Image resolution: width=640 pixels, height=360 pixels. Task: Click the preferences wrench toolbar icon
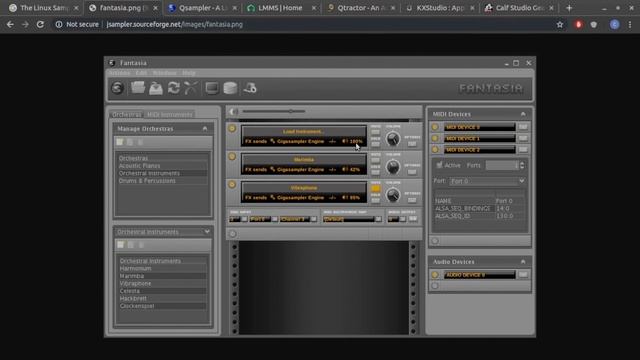coord(250,88)
